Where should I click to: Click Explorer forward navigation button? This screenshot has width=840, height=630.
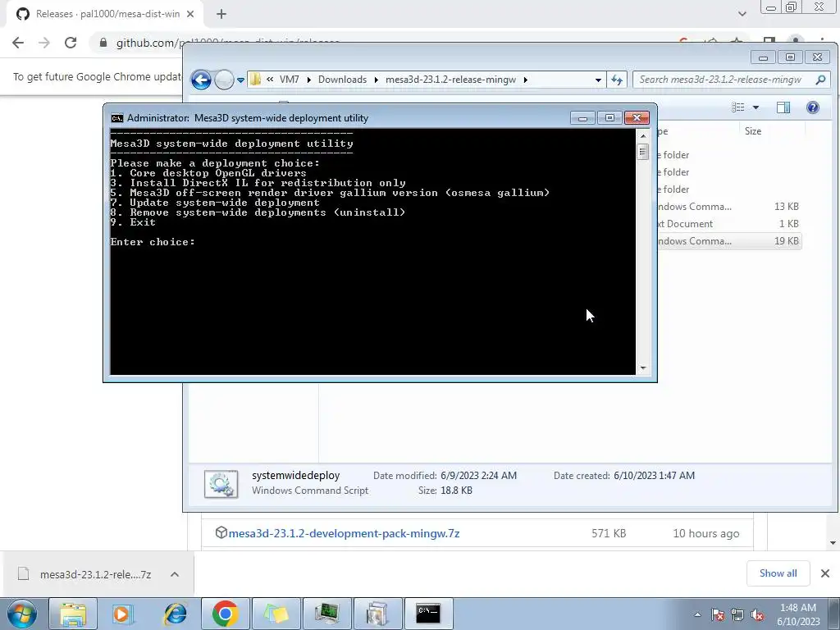[224, 80]
